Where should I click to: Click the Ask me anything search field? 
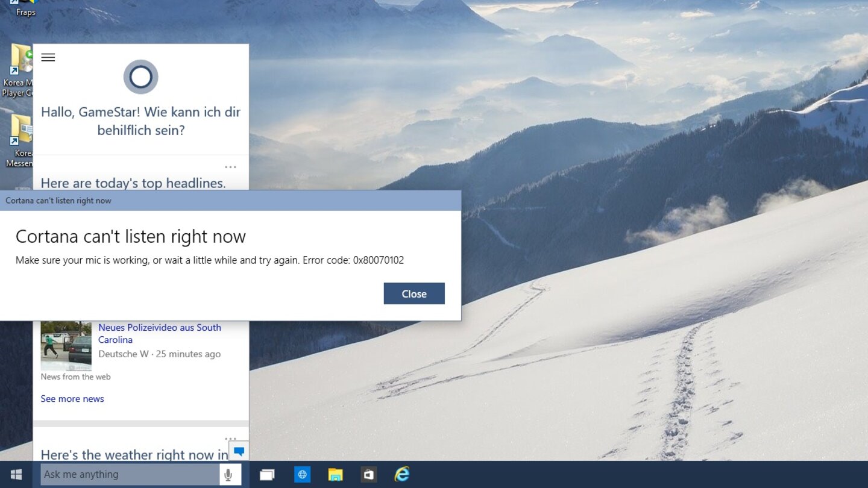pos(130,475)
